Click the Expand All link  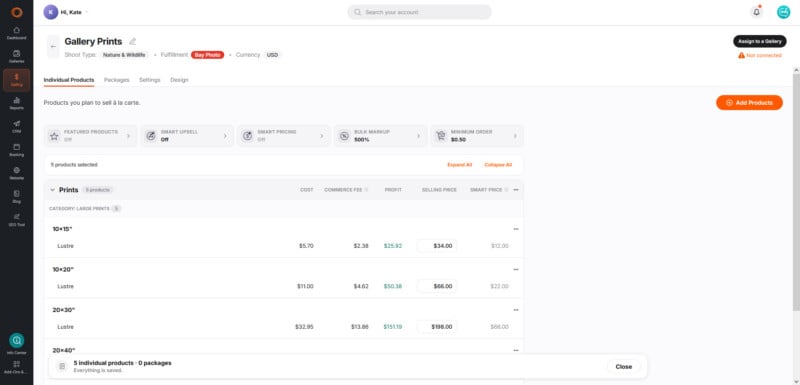point(460,165)
